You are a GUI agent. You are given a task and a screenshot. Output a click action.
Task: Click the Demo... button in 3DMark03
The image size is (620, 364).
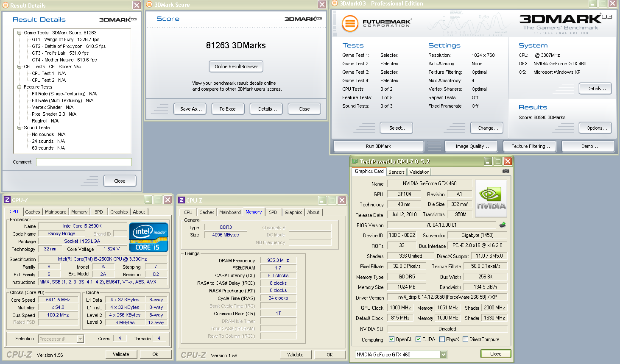(x=588, y=146)
